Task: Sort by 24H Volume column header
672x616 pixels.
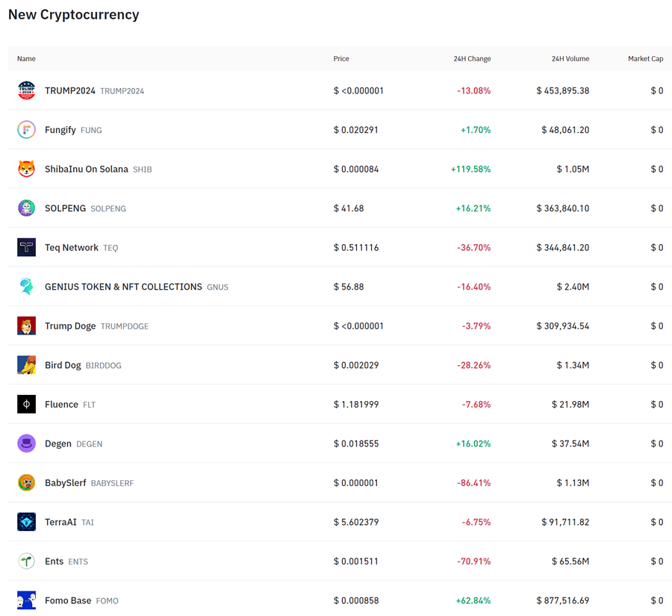Action: click(x=570, y=59)
